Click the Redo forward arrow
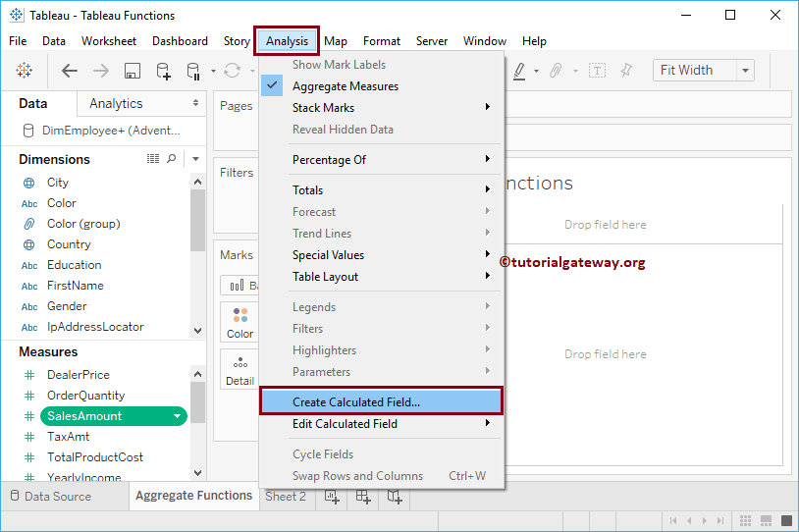The height and width of the screenshot is (532, 799). pos(101,71)
